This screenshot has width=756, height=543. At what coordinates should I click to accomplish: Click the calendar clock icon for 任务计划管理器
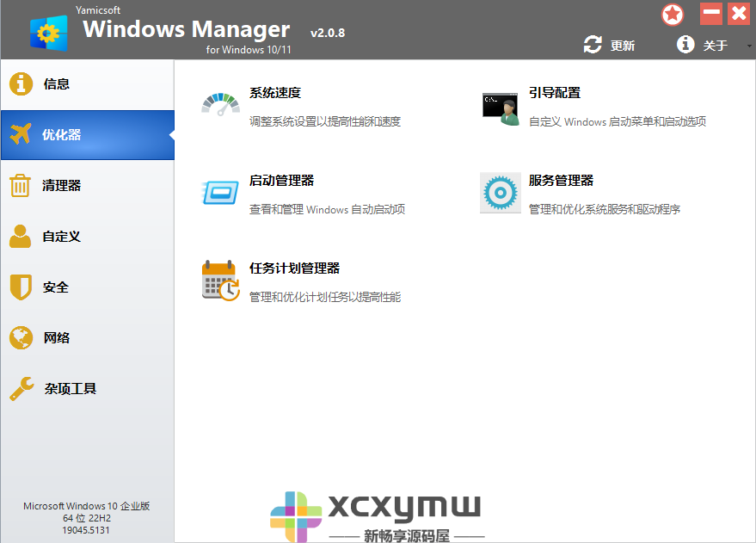(x=220, y=281)
